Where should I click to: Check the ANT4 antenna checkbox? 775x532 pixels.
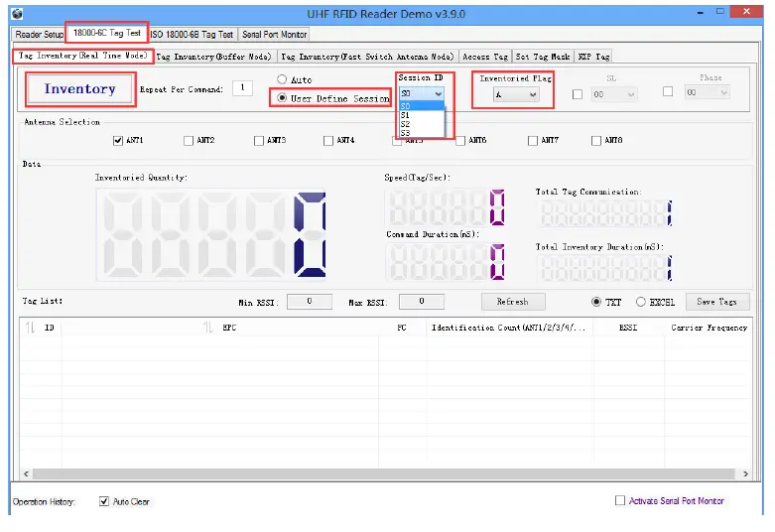(x=328, y=140)
